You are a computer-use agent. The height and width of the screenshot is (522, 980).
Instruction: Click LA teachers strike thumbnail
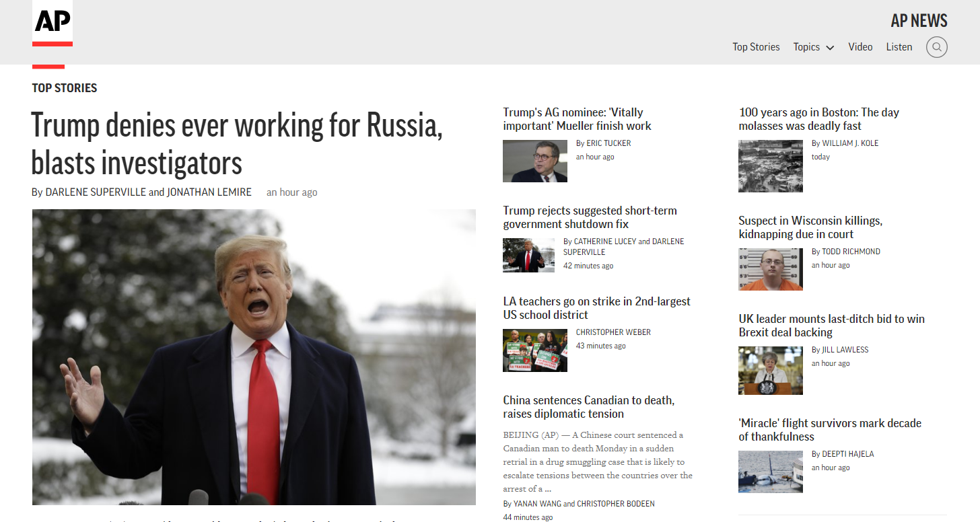pos(535,350)
